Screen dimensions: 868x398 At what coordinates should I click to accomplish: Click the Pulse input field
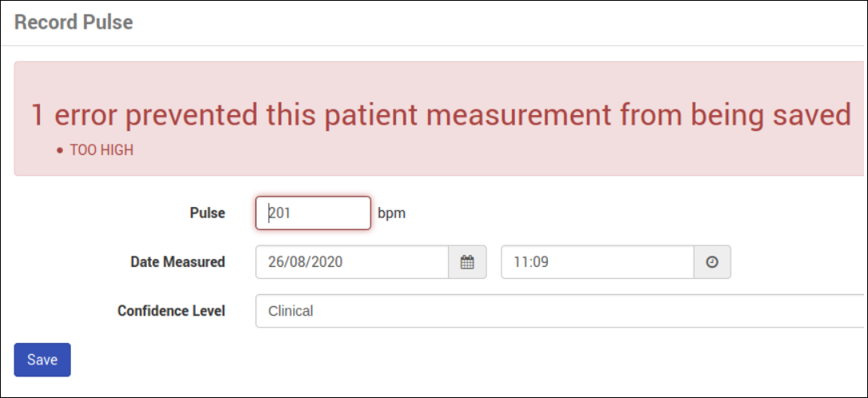313,213
